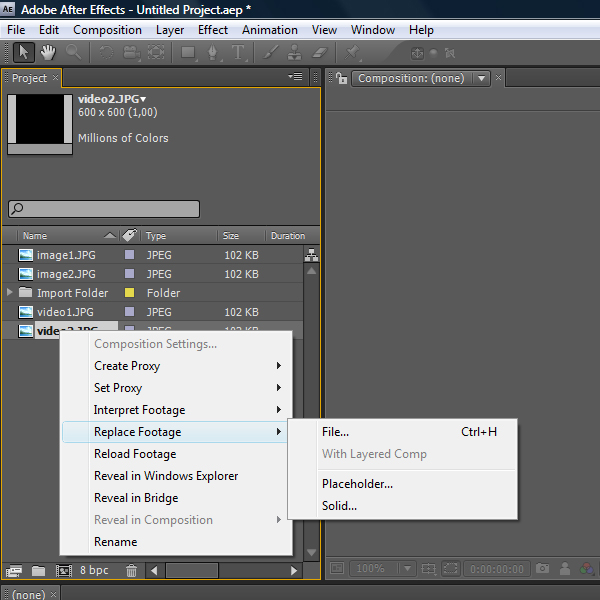Select the Selection arrow tool

(23, 52)
